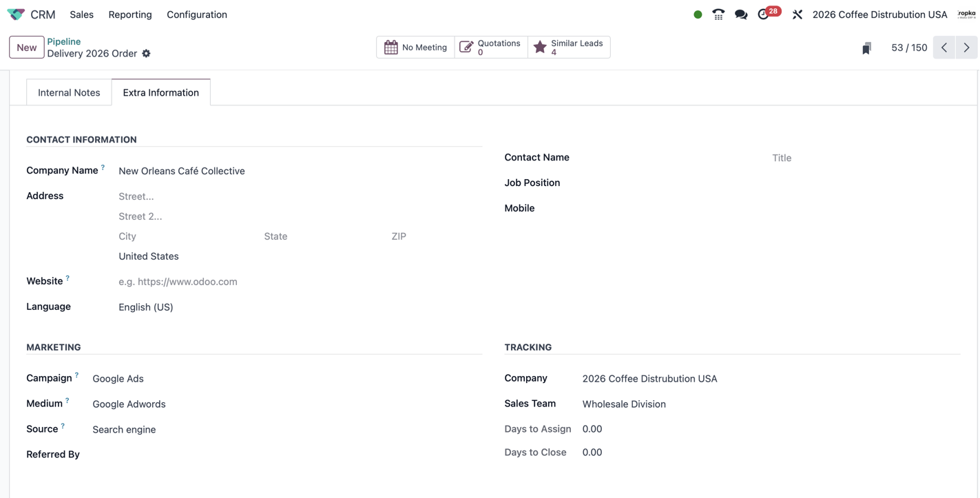
Task: View Similar Leads star button
Action: pos(568,48)
